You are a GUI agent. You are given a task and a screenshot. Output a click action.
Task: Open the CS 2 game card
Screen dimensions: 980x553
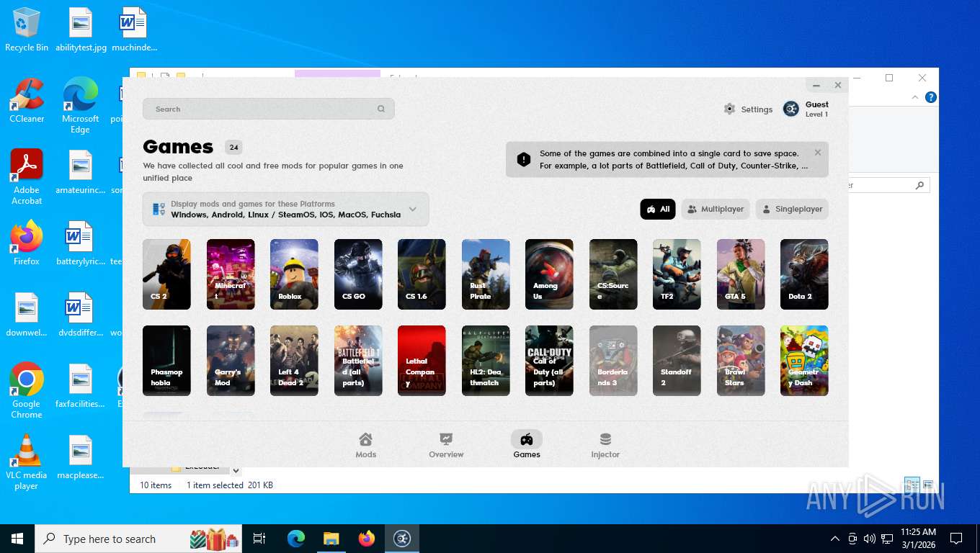(166, 274)
